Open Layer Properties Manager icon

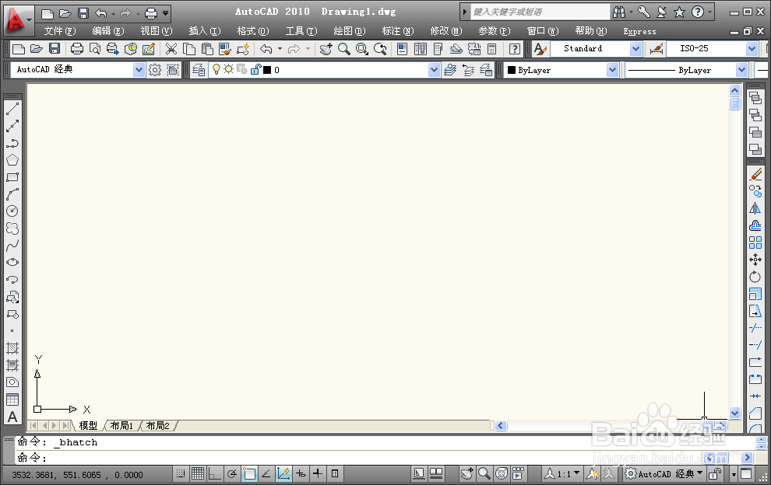pyautogui.click(x=199, y=70)
